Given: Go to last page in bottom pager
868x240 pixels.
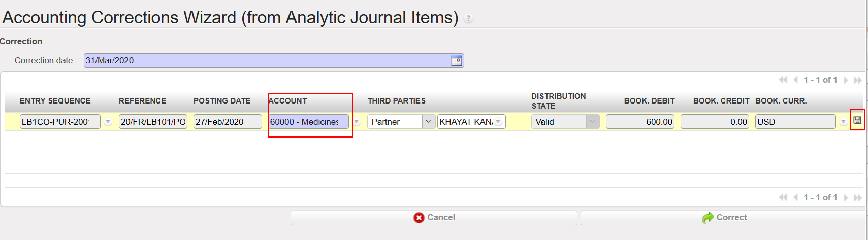Looking at the screenshot, I should [858, 198].
